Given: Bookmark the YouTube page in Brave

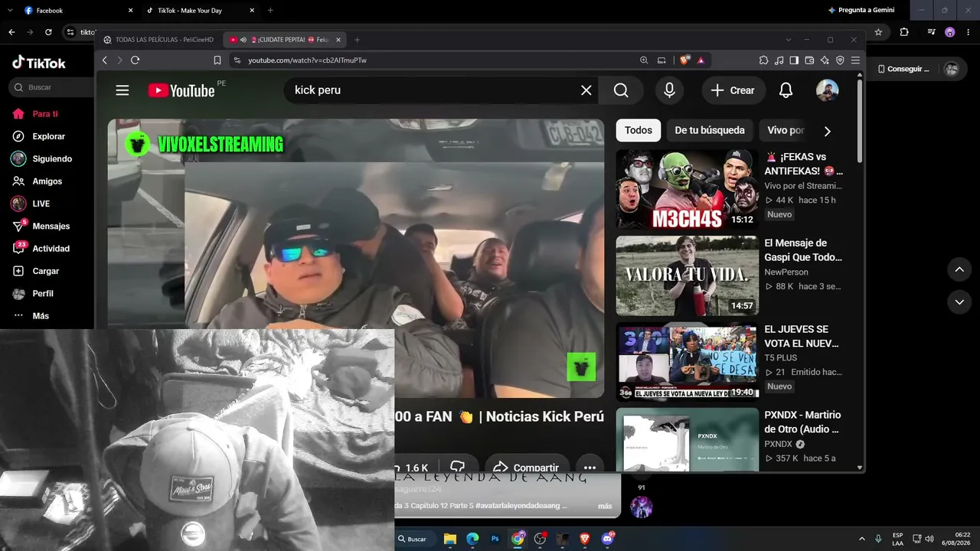Looking at the screenshot, I should pos(217,60).
